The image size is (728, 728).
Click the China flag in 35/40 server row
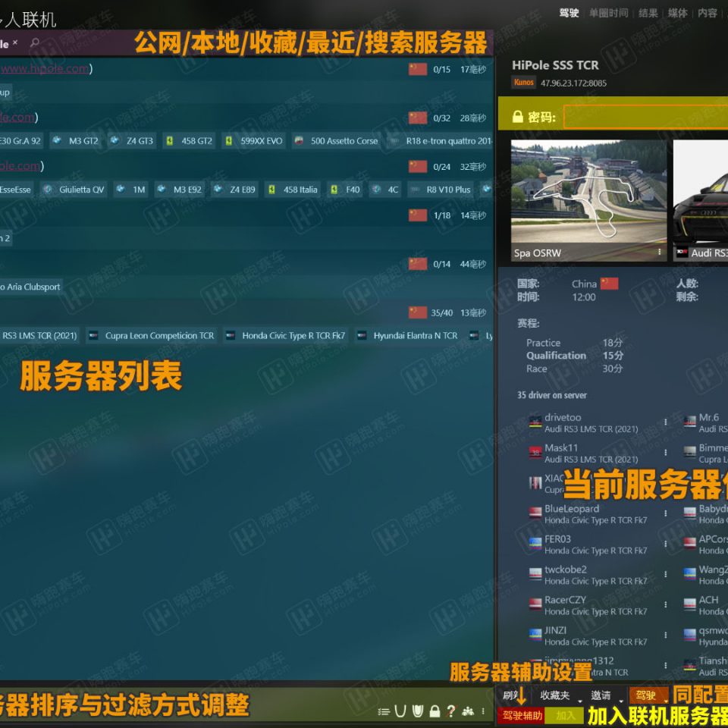418,312
